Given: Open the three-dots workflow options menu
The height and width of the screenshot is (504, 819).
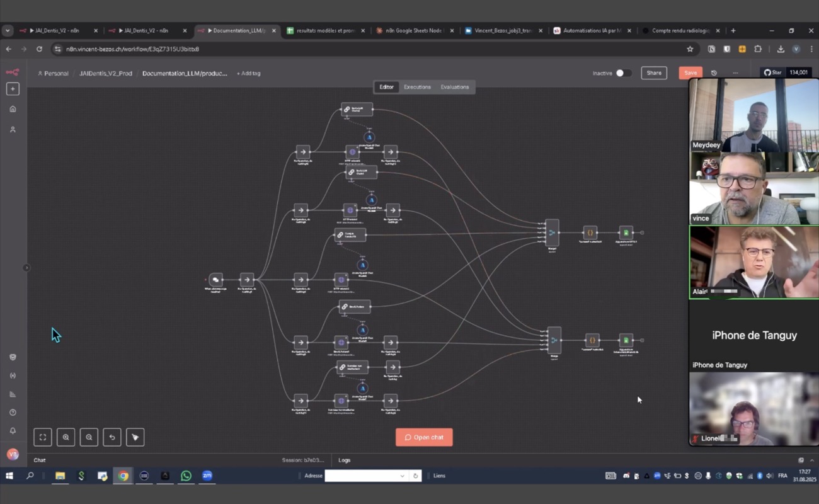Looking at the screenshot, I should [735, 73].
